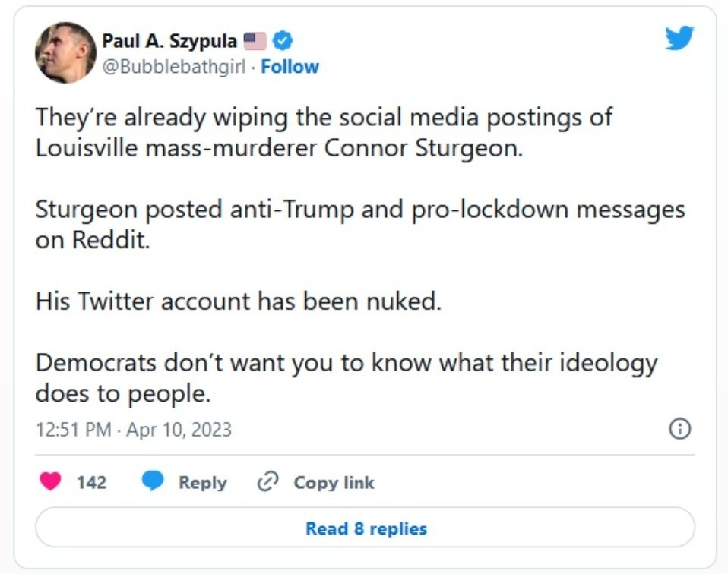728x574 pixels.
Task: Click the blue verified badge next to name
Action: coord(283,41)
